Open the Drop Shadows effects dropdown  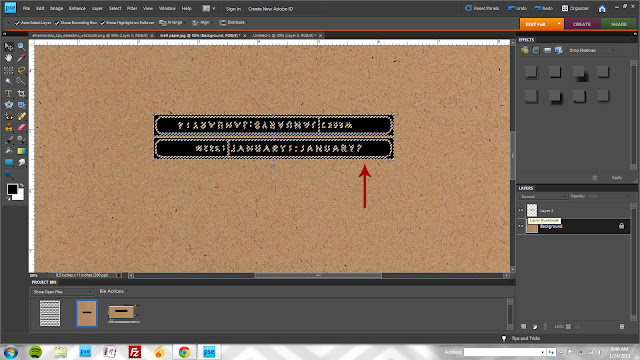[x=591, y=50]
